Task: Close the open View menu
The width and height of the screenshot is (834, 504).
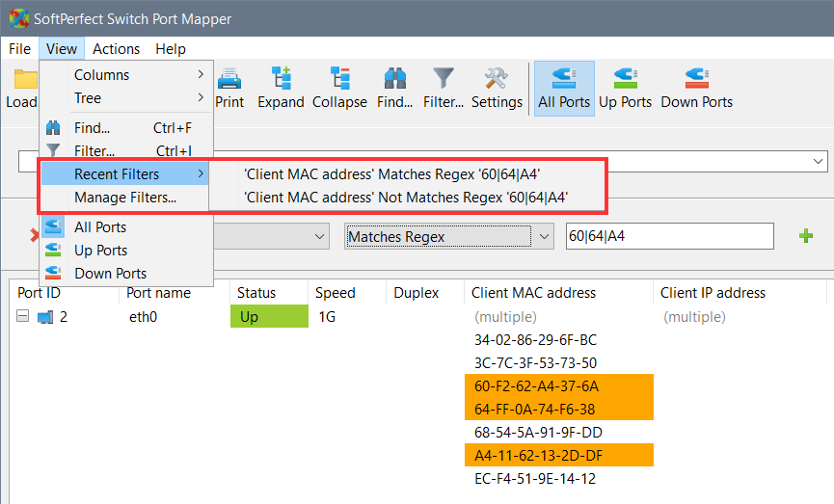Action: pos(62,49)
